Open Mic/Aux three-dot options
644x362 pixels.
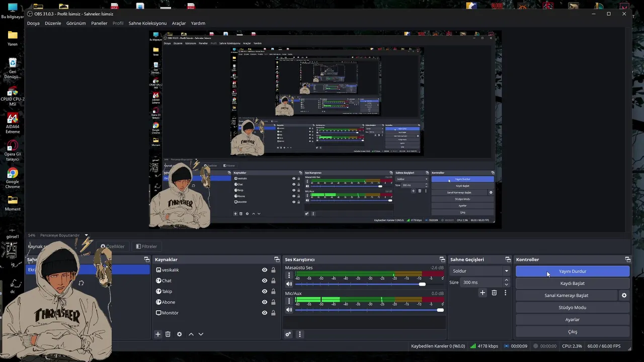tap(289, 301)
